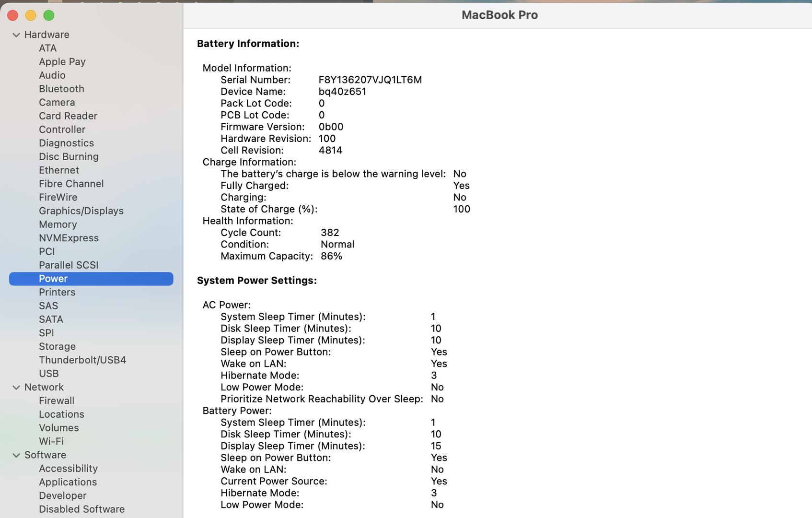Select Disabled Software entry
The height and width of the screenshot is (518, 812).
(81, 509)
